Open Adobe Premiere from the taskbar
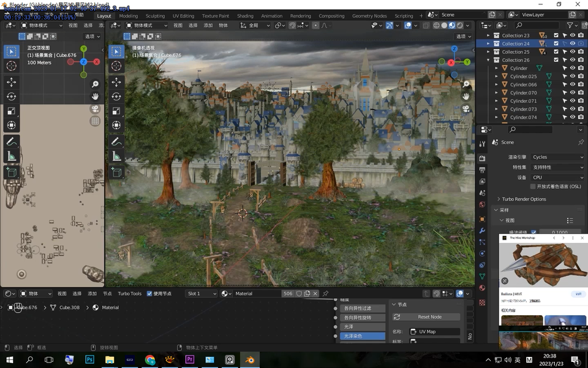Image resolution: width=588 pixels, height=368 pixels. [x=189, y=360]
